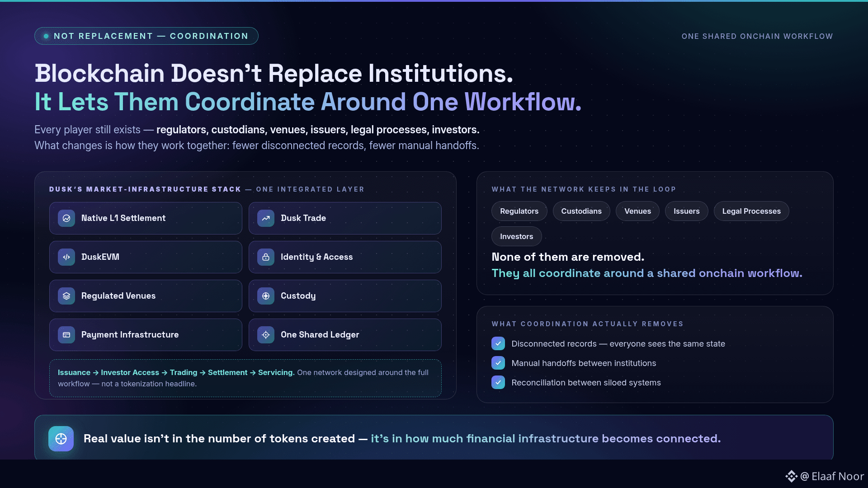Click What Coordination Actually Removes heading
The height and width of the screenshot is (488, 868).
pyautogui.click(x=588, y=324)
